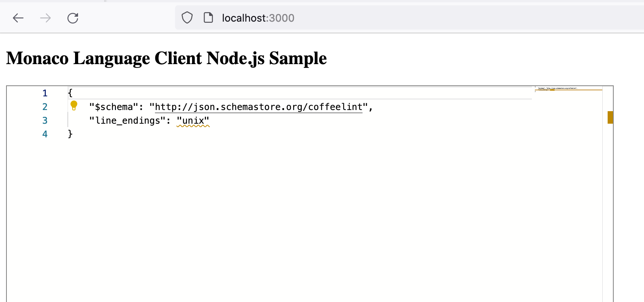644x302 pixels.
Task: Select line number 3 in gutter
Action: tap(45, 121)
